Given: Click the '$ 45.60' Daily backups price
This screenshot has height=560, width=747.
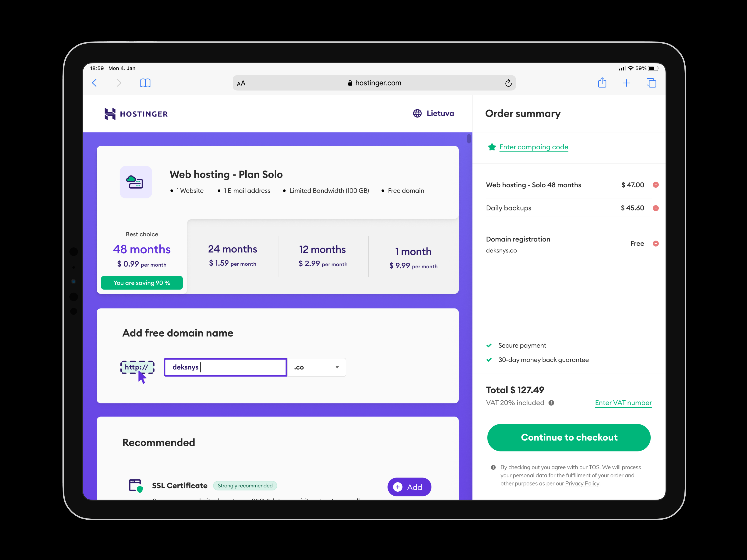Looking at the screenshot, I should click(x=633, y=208).
